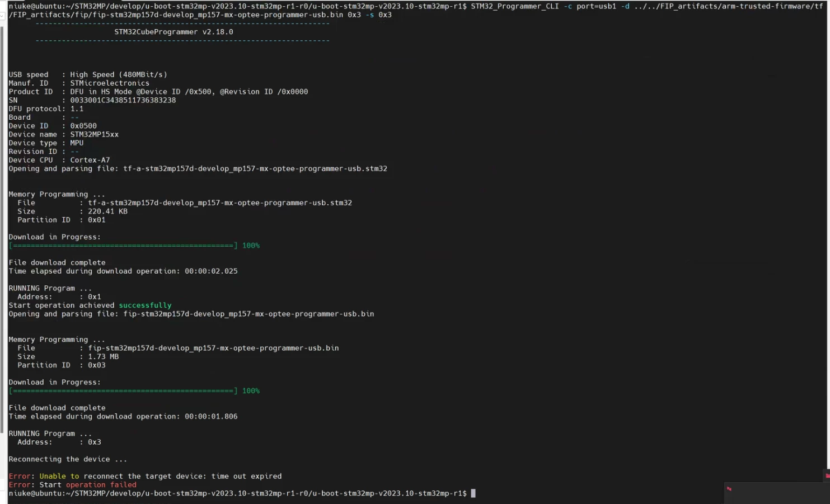This screenshot has height=504, width=830.
Task: Click Partition ID value '0x01'
Action: (96, 220)
